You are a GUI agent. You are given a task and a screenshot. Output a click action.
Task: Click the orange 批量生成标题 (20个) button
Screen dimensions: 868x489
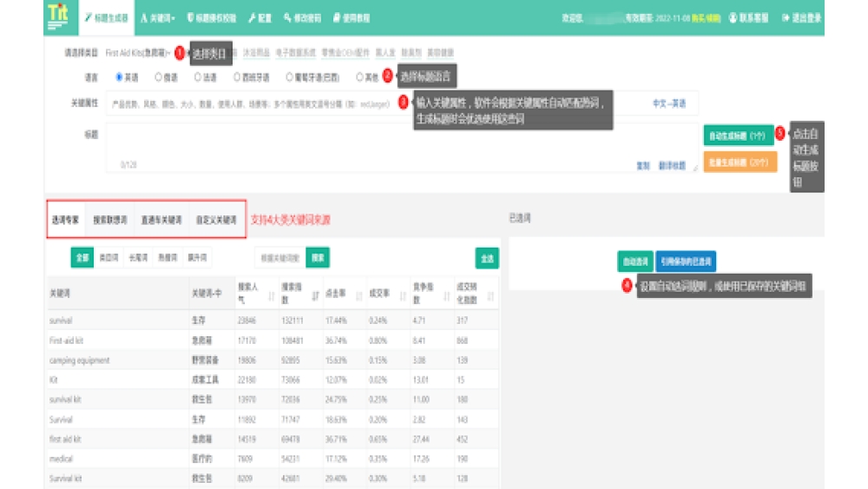coord(740,162)
